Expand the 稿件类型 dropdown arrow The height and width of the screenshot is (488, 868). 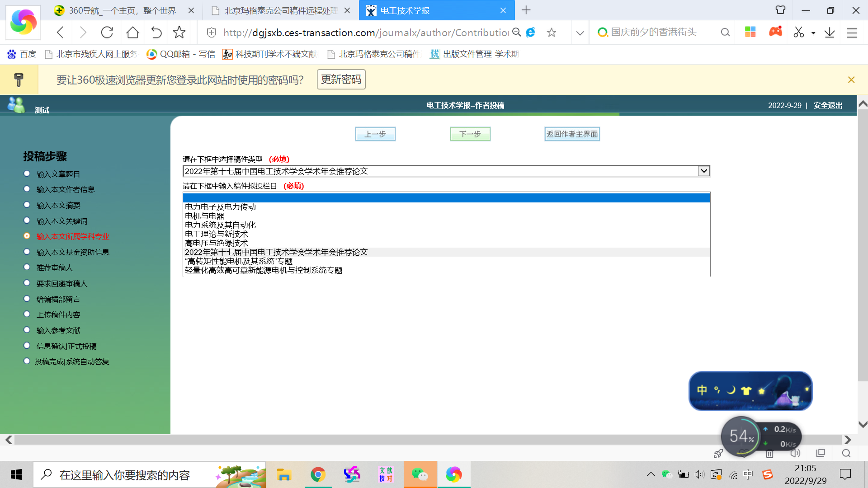(703, 171)
